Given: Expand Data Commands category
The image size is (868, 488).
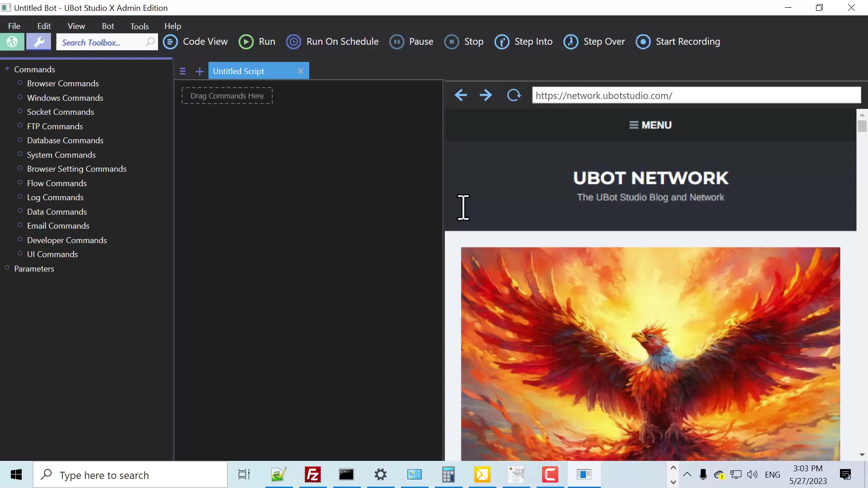Looking at the screenshot, I should 20,211.
